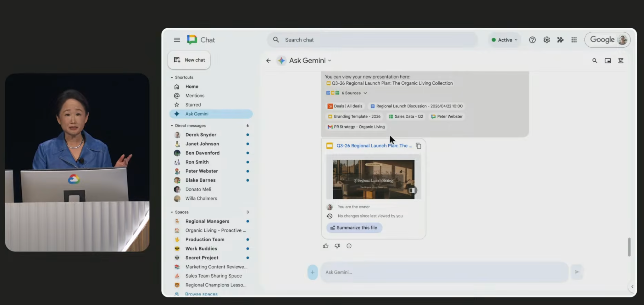
Task: Click the thumbs down feedback icon
Action: 337,246
